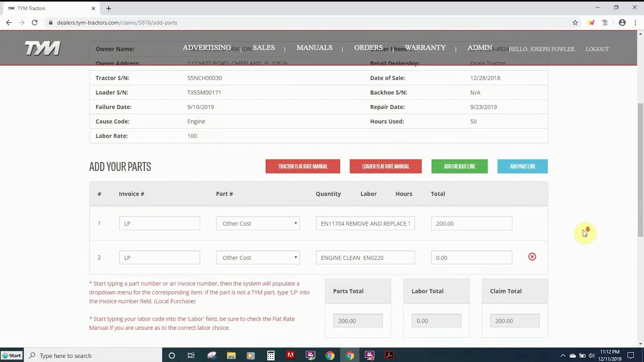Expand Part # dropdown in row 1
This screenshot has width=644, height=362.
[258, 223]
